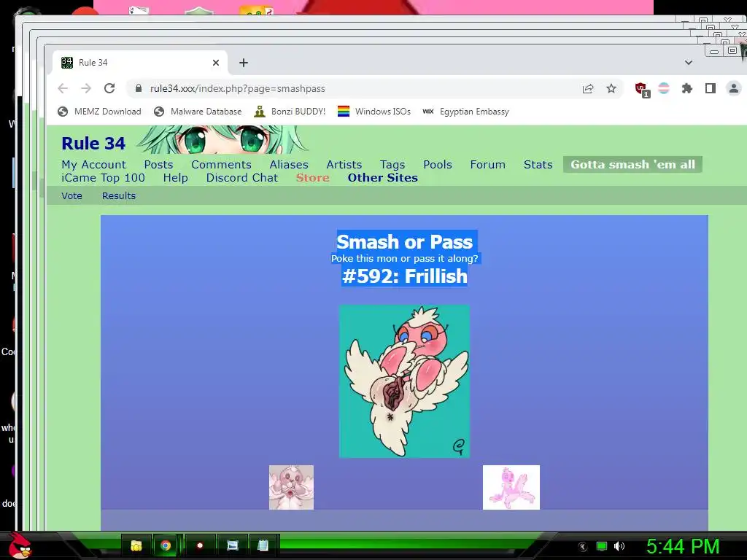Open the volume control tray icon

tap(619, 546)
